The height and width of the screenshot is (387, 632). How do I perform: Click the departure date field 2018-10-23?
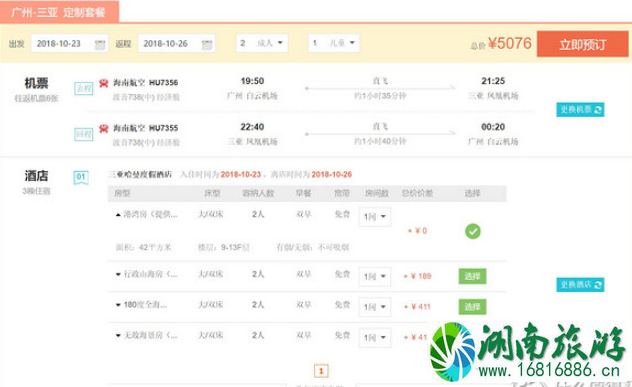[69, 44]
